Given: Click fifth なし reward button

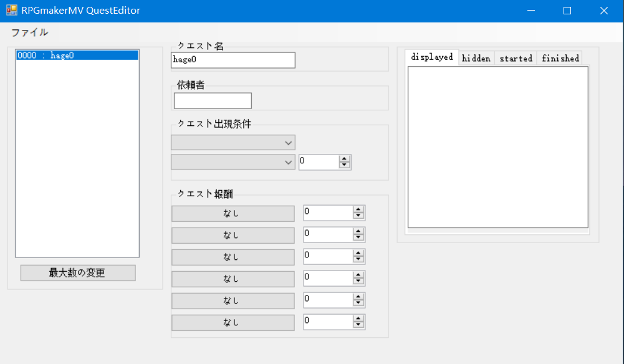Looking at the screenshot, I should click(233, 301).
